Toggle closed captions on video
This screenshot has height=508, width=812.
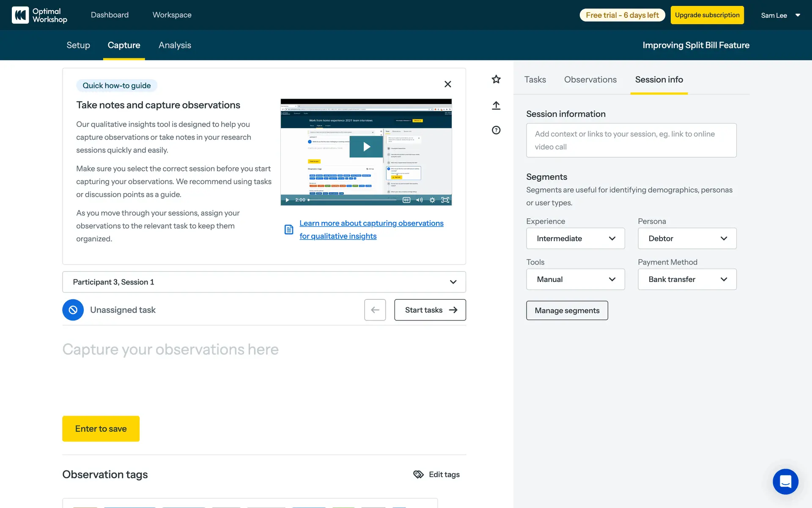(406, 200)
